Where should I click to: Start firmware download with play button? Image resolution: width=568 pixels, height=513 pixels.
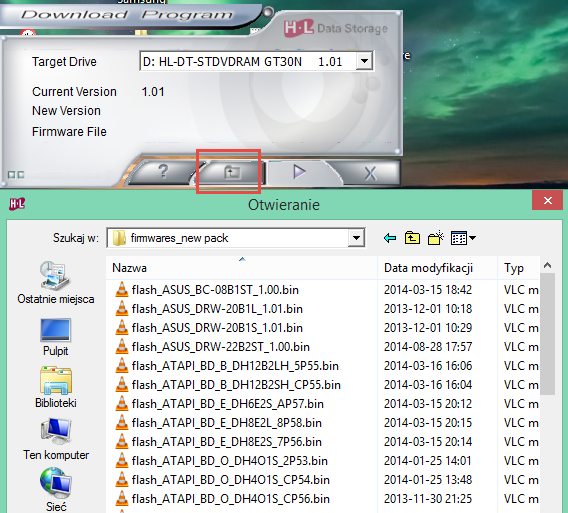[x=299, y=172]
